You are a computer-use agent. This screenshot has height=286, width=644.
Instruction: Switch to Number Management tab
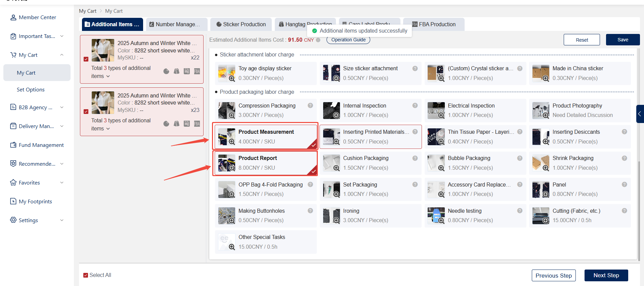177,24
